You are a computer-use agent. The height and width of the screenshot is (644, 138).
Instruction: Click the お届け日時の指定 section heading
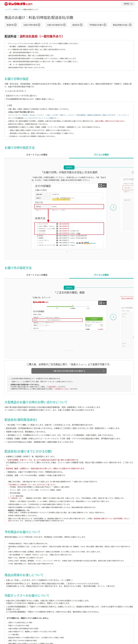click(x=17, y=79)
